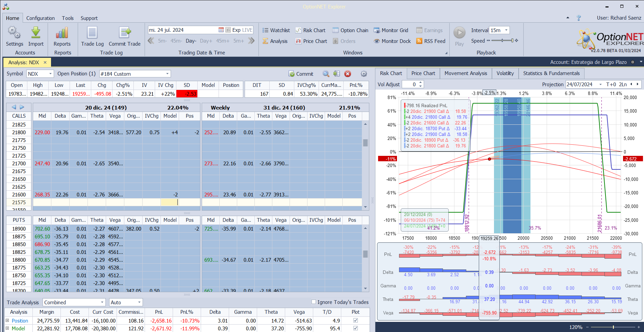Toggle LIVE mode in trading date
The image size is (644, 332).
coord(247,30)
